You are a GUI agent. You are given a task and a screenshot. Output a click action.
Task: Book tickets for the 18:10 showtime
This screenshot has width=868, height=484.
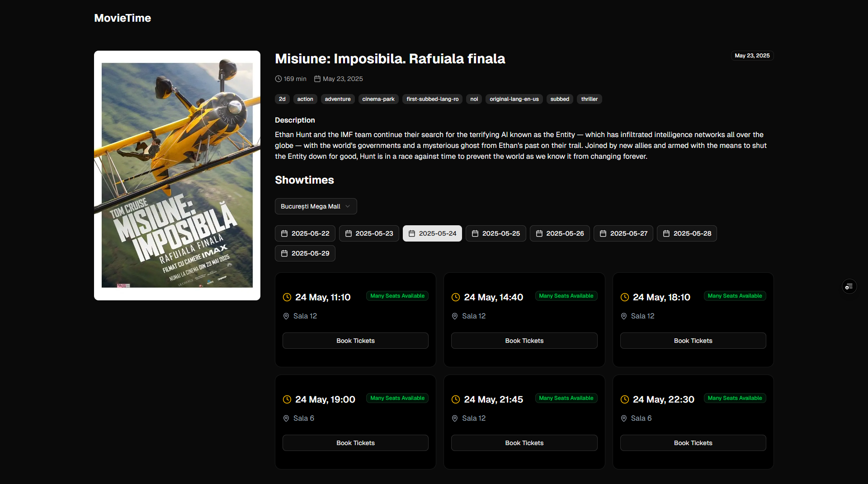(693, 341)
